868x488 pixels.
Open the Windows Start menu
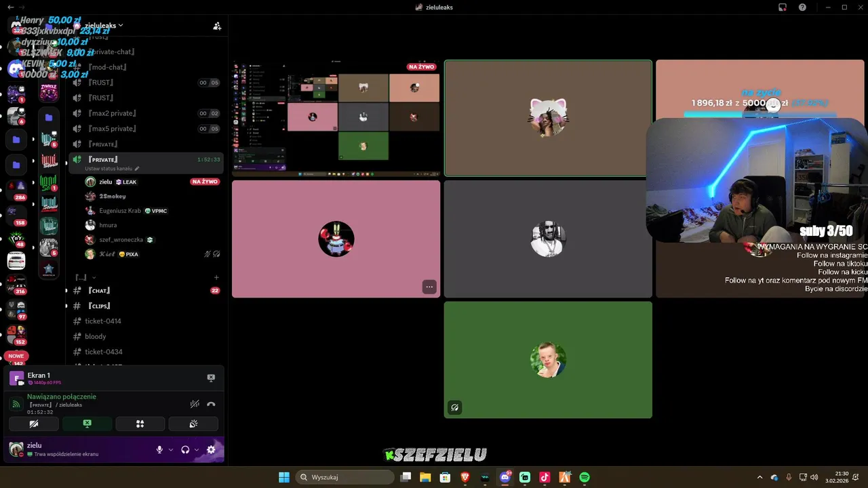coord(284,477)
